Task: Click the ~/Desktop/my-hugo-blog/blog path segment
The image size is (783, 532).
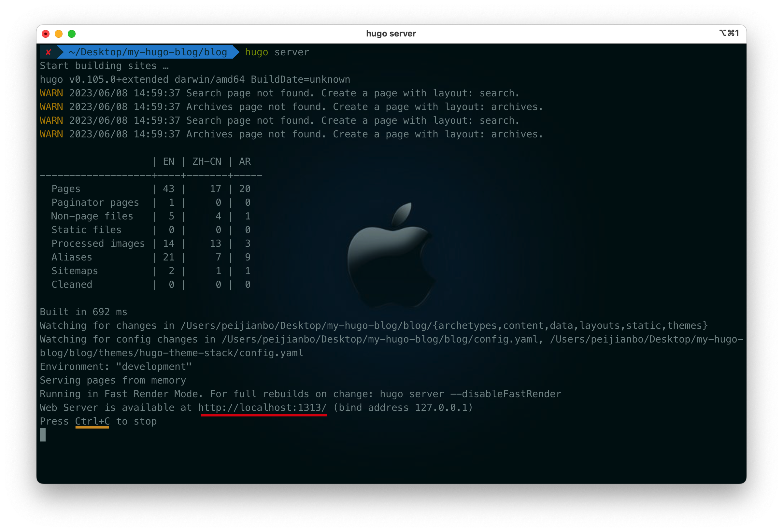Action: 148,52
